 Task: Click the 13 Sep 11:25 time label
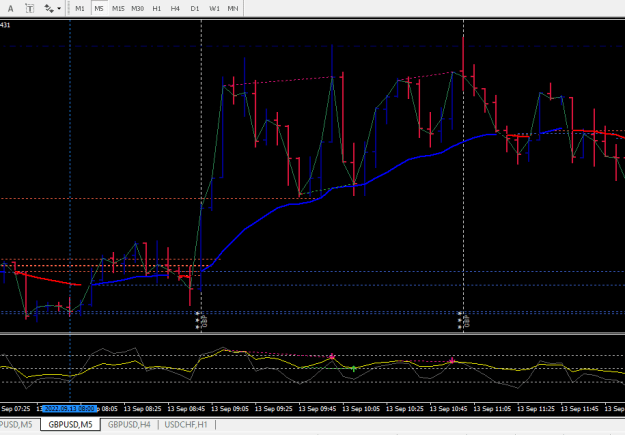[536, 409]
